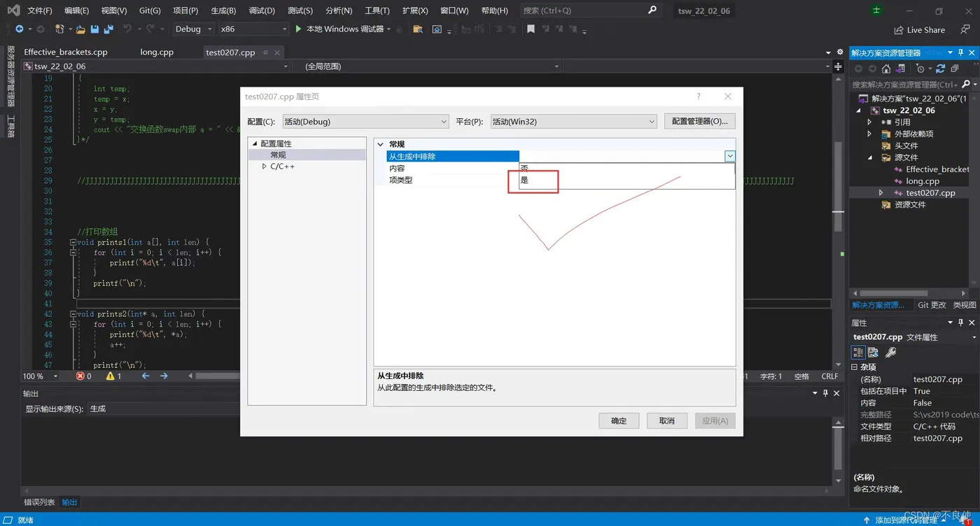Click the new project icon in toolbar
The height and width of the screenshot is (526, 980).
[60, 29]
